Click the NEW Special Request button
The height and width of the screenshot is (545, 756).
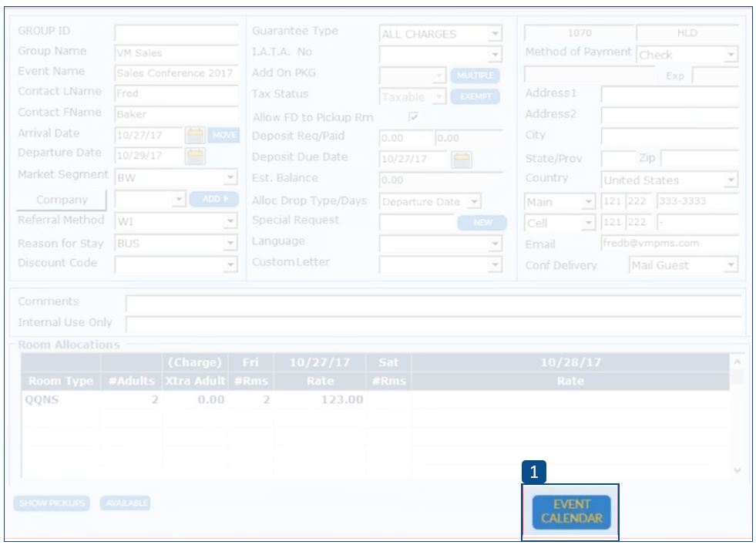point(482,223)
